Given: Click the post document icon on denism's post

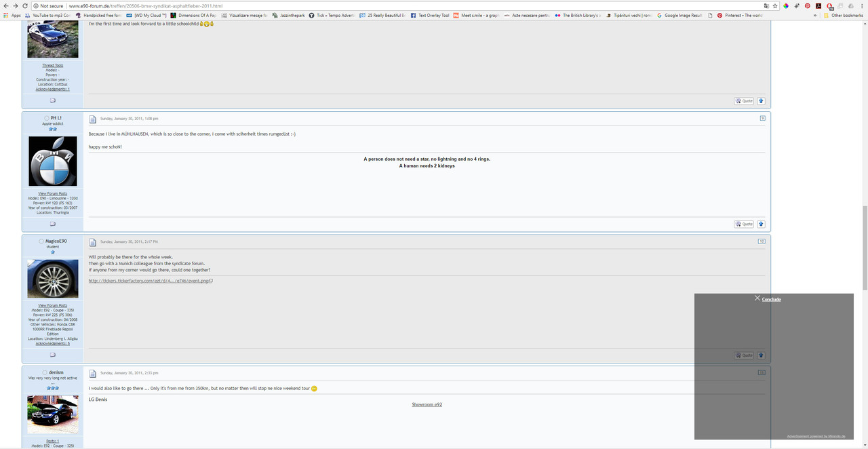Looking at the screenshot, I should point(93,374).
